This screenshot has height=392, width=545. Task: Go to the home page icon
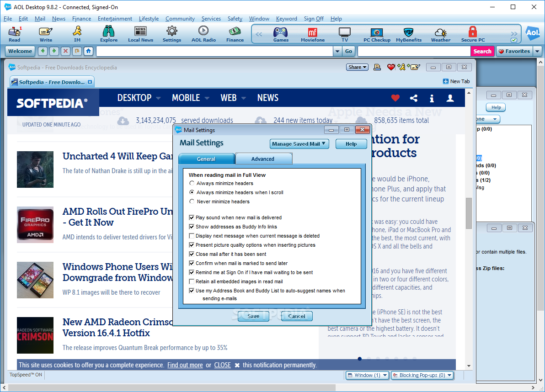click(x=88, y=51)
